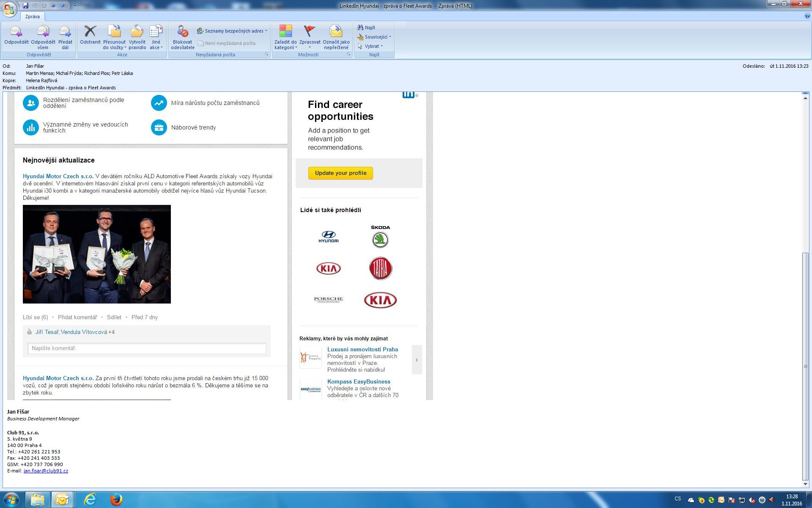Click Vytvořit pravidlo rule icon
This screenshot has width=812, height=508.
(137, 37)
